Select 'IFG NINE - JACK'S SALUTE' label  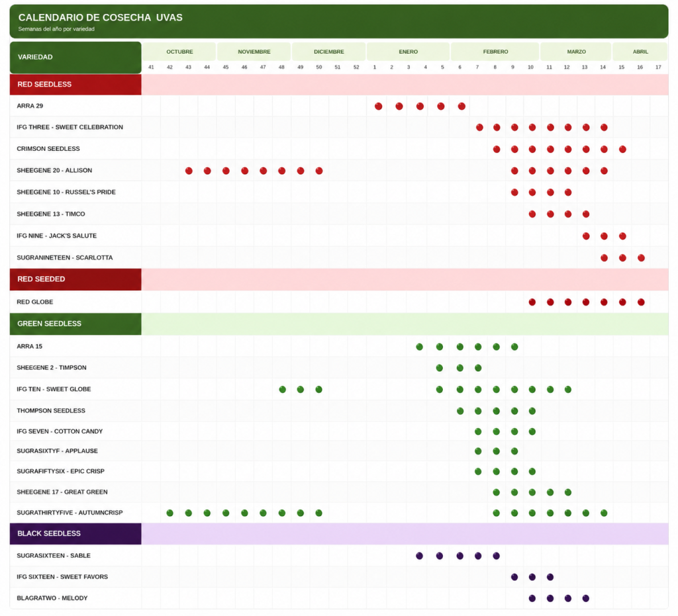coord(57,236)
